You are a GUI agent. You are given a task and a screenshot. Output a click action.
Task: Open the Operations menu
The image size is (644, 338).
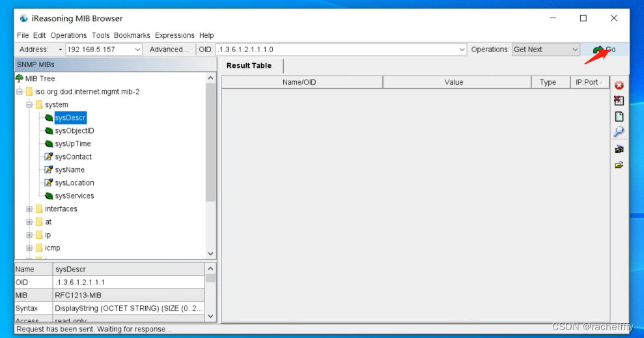(x=68, y=35)
